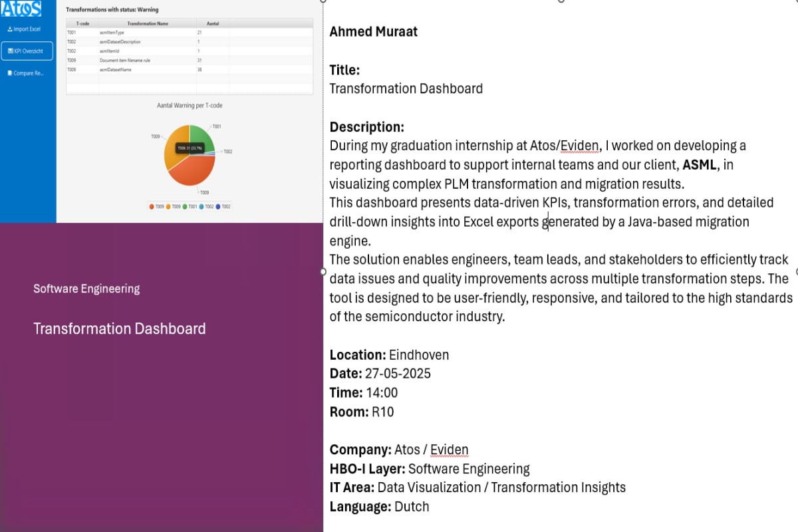798x532 pixels.
Task: Click the Import Excel download icon
Action: pyautogui.click(x=9, y=29)
